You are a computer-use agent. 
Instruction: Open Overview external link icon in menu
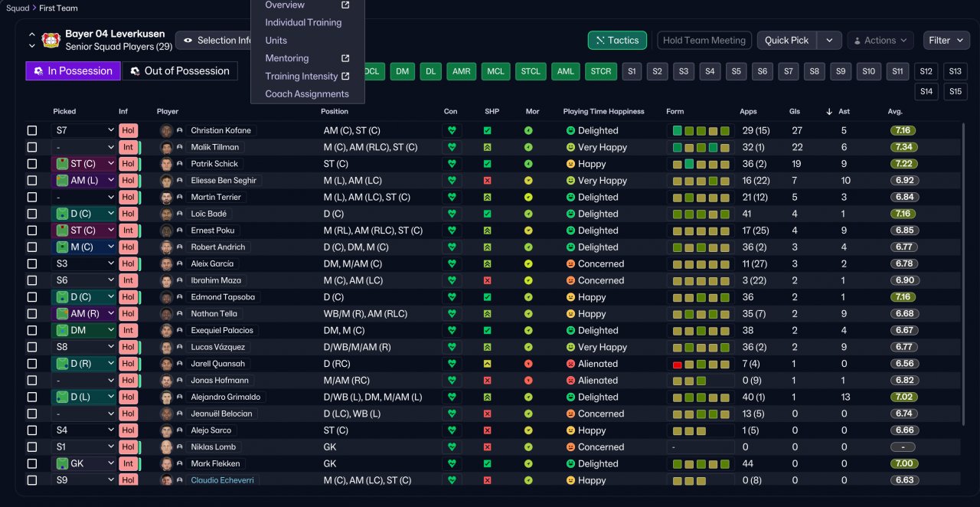pyautogui.click(x=345, y=5)
